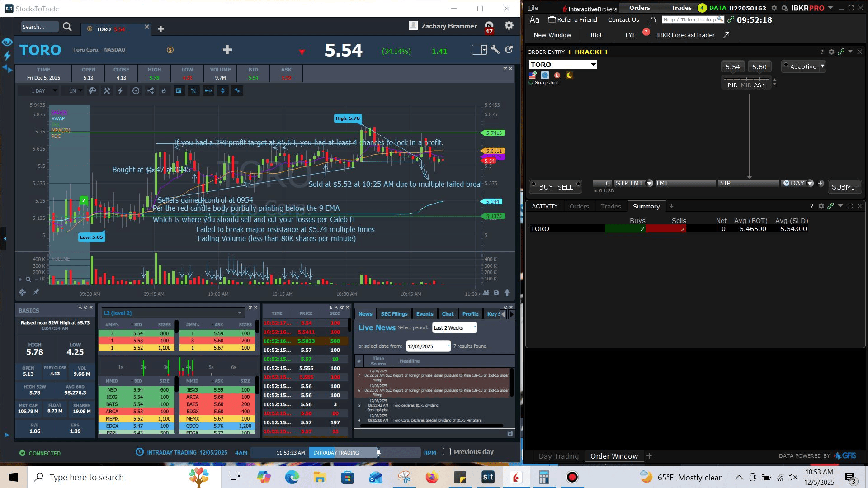This screenshot has height=488, width=868.
Task: Click the lock icon in IBKR toolbar
Action: click(653, 19)
